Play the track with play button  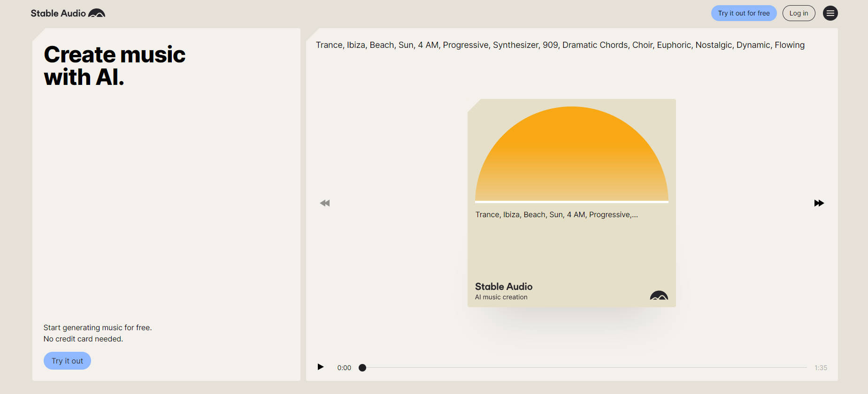[x=321, y=367]
